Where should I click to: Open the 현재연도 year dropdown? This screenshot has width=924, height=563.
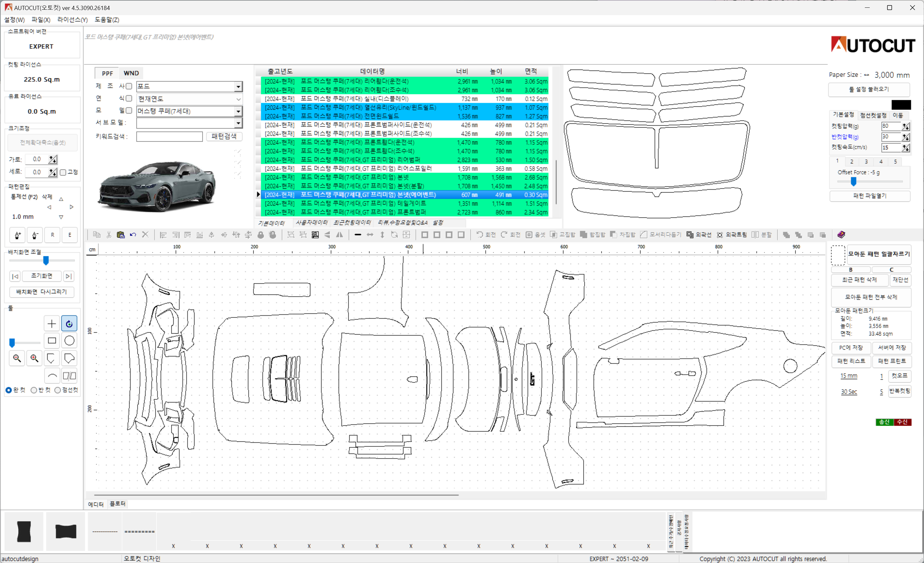pyautogui.click(x=189, y=99)
